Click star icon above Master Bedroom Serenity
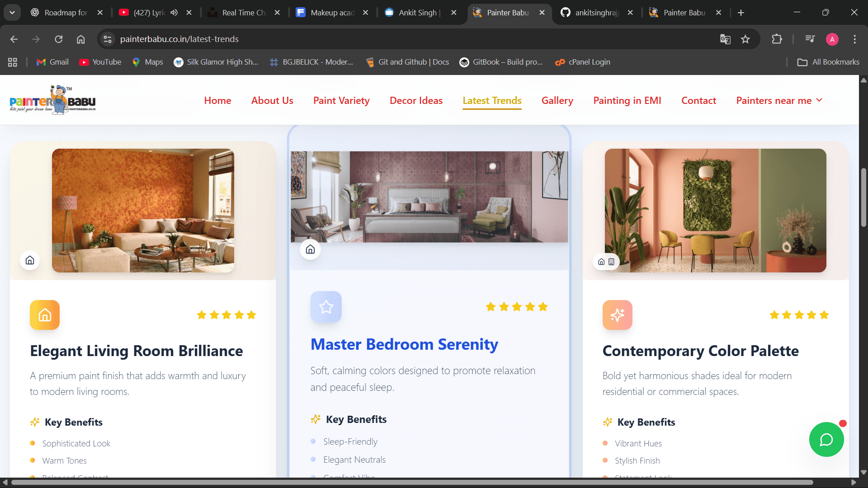868x488 pixels. (x=326, y=307)
